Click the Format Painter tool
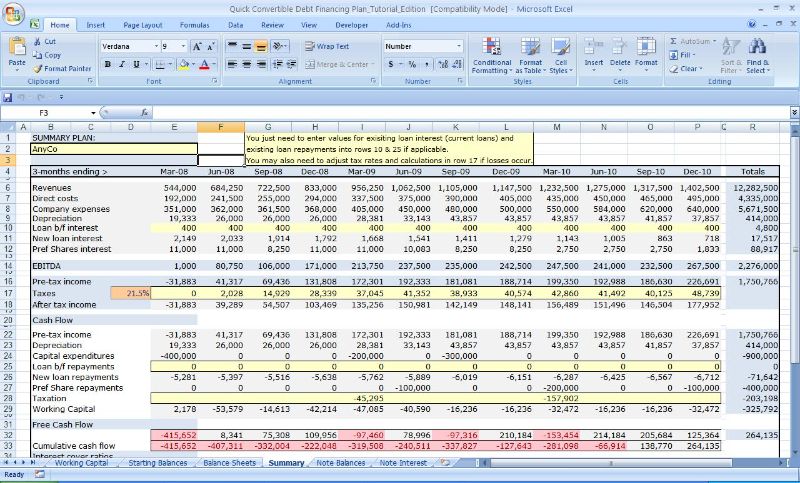The height and width of the screenshot is (483, 800). [x=62, y=68]
